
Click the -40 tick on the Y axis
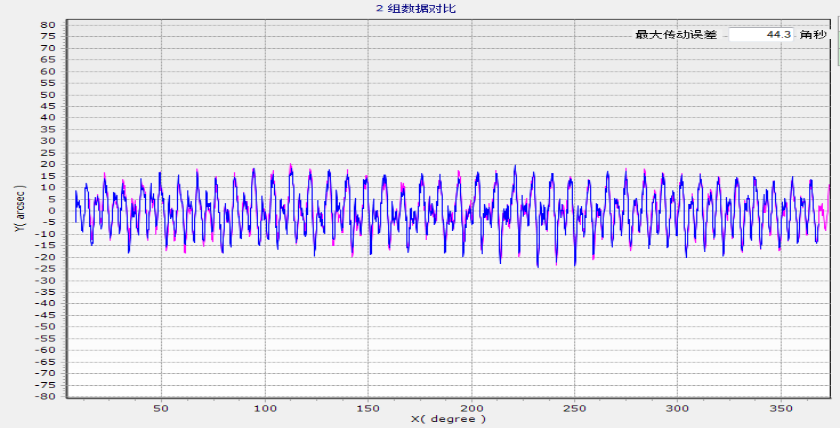tap(45, 303)
